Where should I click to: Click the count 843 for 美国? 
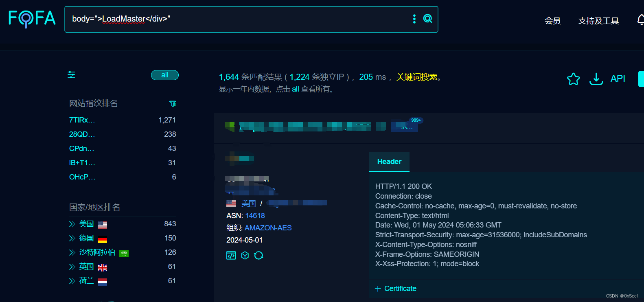coord(170,224)
